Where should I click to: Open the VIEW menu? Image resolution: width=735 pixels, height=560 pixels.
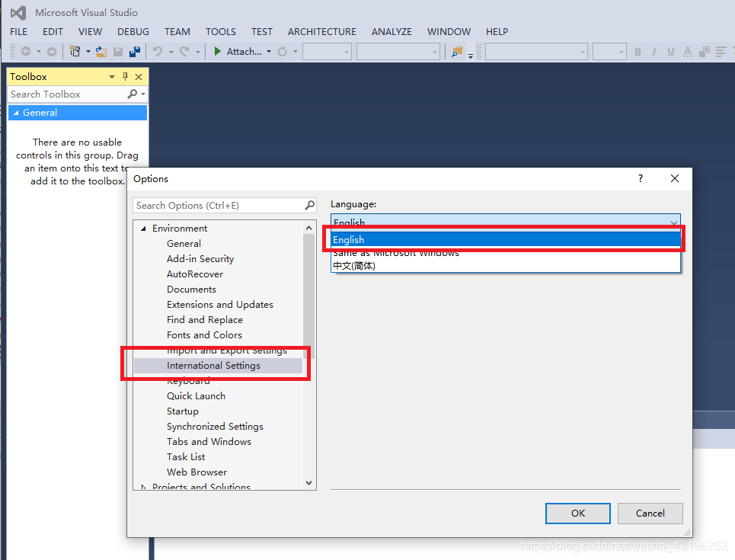(90, 31)
